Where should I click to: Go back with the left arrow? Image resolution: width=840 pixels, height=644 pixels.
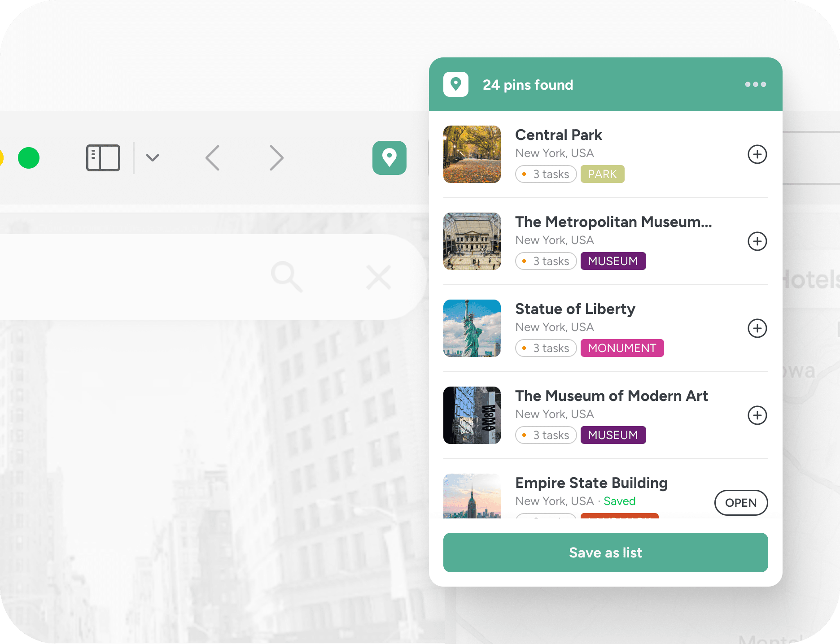[213, 158]
